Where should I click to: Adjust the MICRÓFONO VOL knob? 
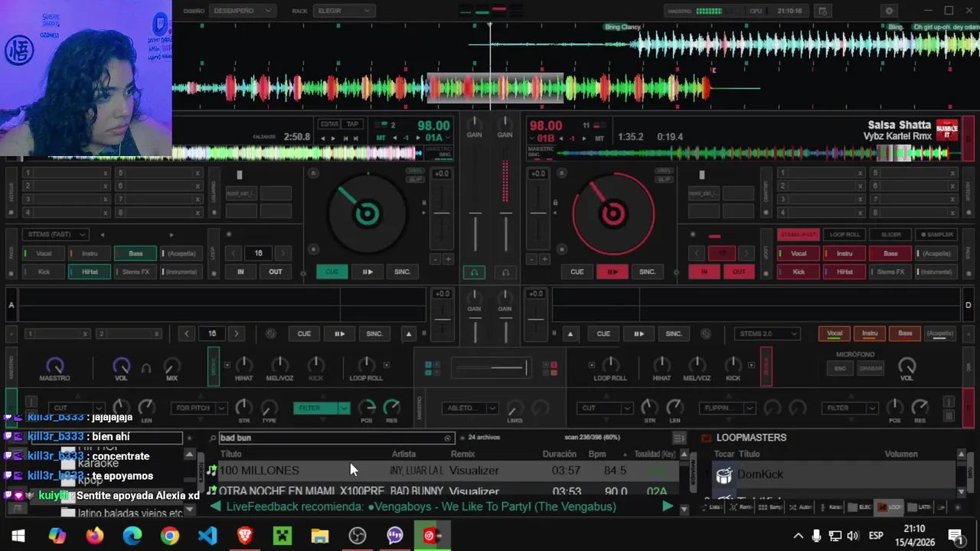coord(906,366)
